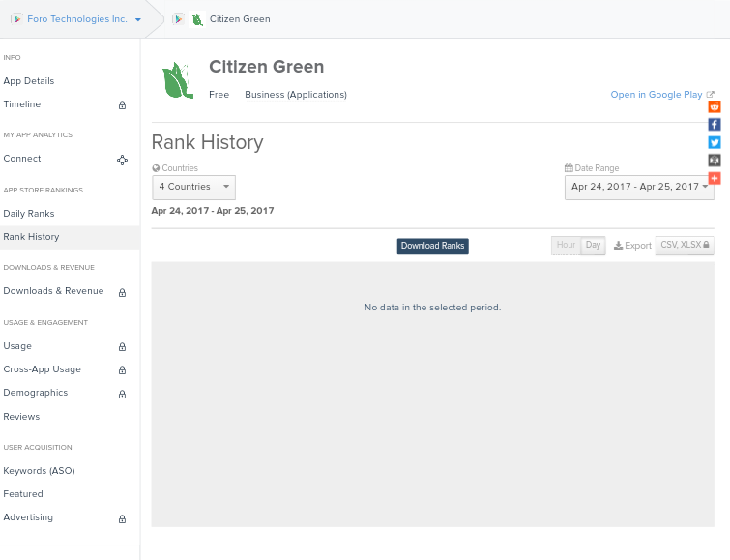Click the Citizen Green leaf logo
Screen dimensions: 730x560
178,81
